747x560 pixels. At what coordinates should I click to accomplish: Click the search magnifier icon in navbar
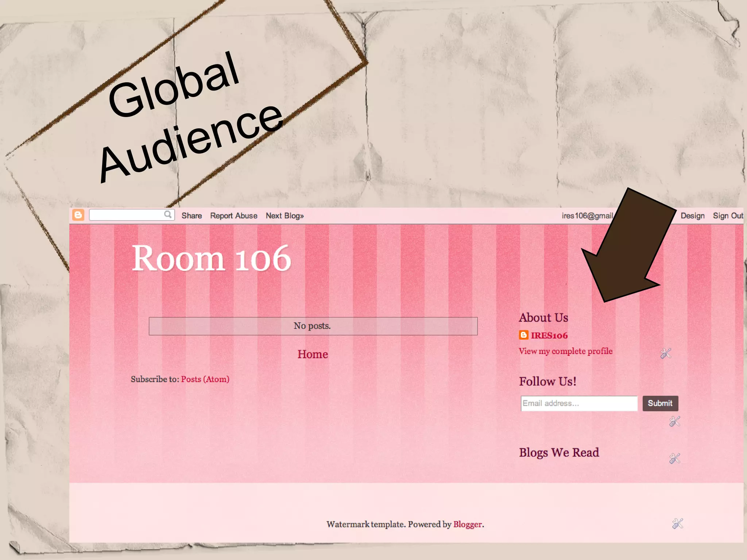point(167,214)
